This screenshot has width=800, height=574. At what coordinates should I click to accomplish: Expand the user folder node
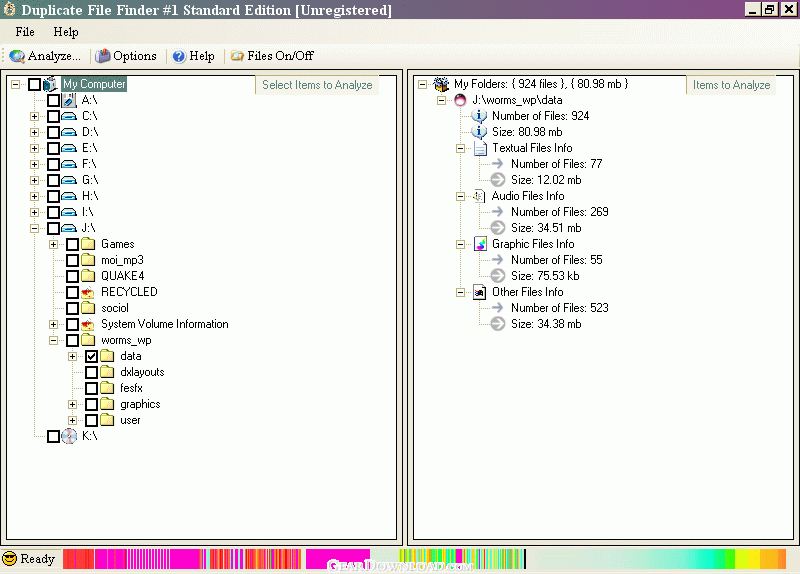[x=72, y=420]
